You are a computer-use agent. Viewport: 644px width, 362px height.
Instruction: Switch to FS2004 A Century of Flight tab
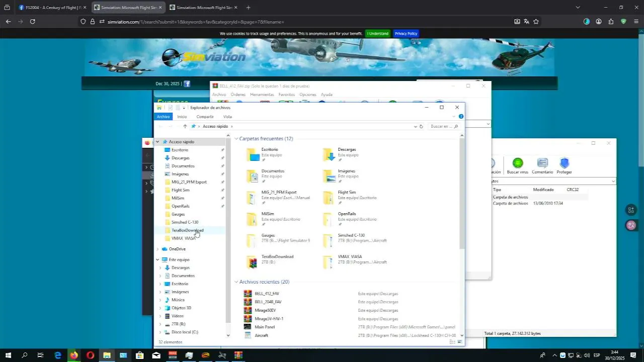point(52,8)
